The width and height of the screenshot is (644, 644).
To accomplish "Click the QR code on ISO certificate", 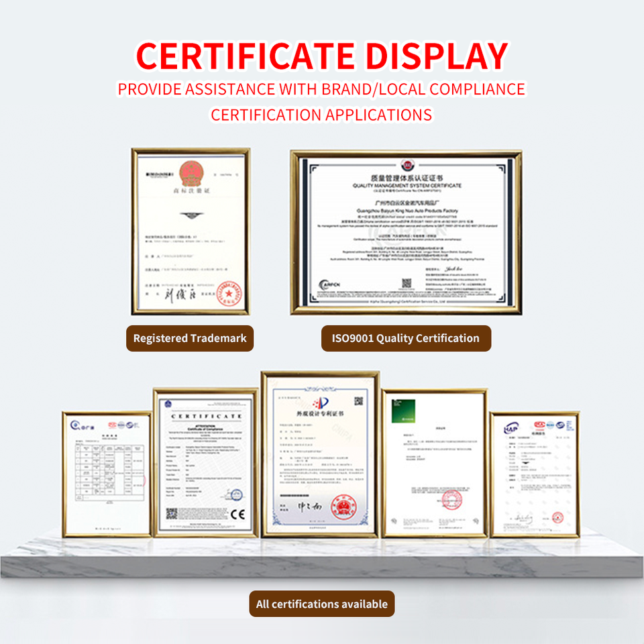I will pos(407,283).
